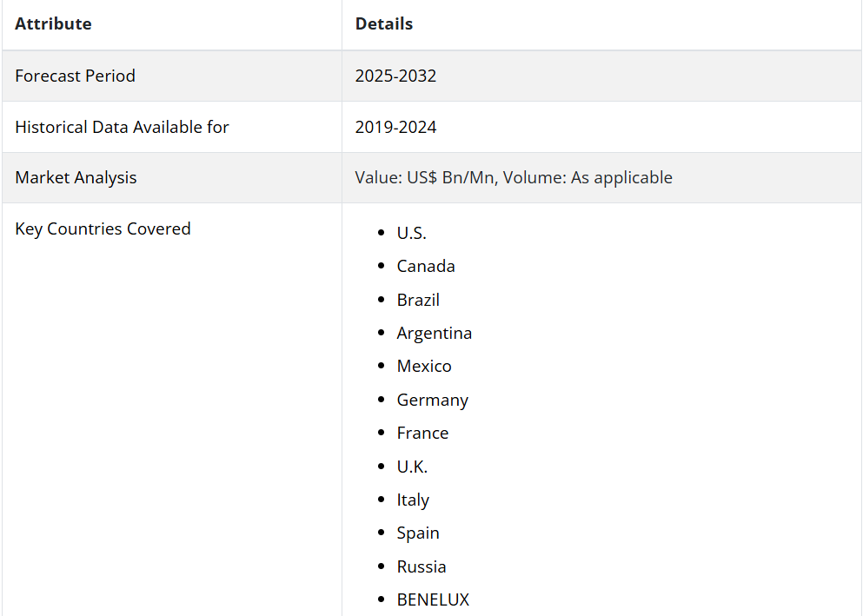Select France in the country list
This screenshot has height=616, width=863.
(x=422, y=433)
